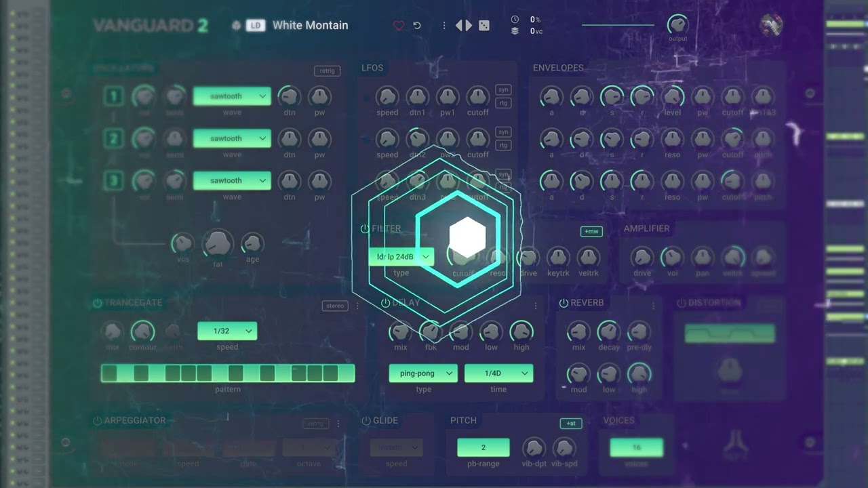Click the +mw button in filter section
Image resolution: width=868 pixels, height=488 pixels.
(591, 232)
